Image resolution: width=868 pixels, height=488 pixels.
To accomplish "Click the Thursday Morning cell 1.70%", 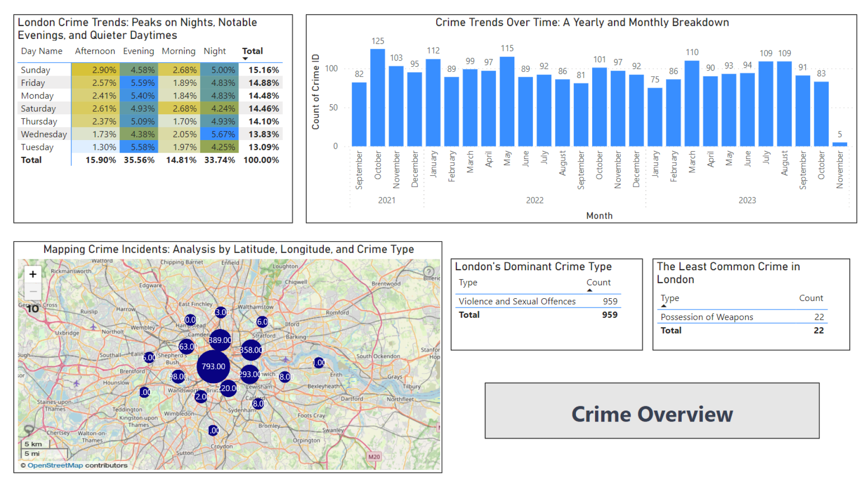I will point(179,122).
